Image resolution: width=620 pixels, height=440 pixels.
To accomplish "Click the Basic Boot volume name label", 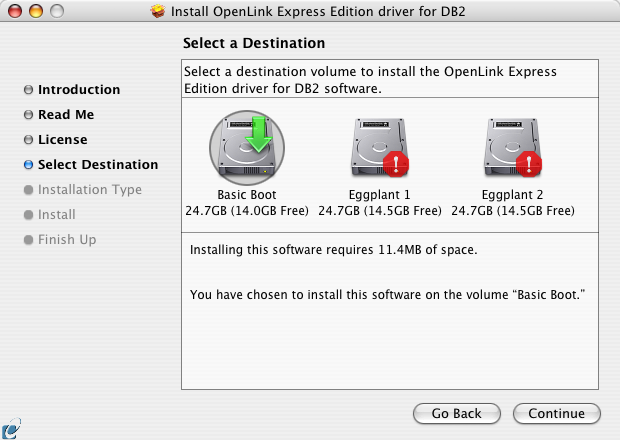I will 247,195.
